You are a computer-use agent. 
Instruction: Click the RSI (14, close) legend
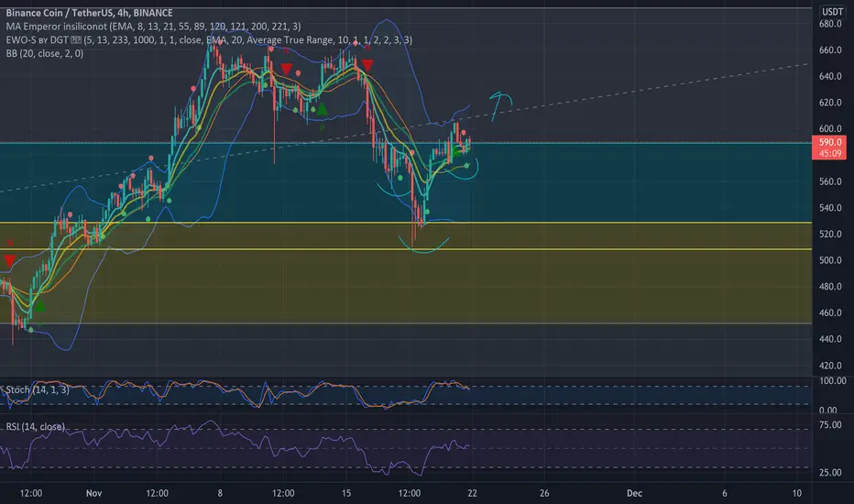(x=35, y=426)
